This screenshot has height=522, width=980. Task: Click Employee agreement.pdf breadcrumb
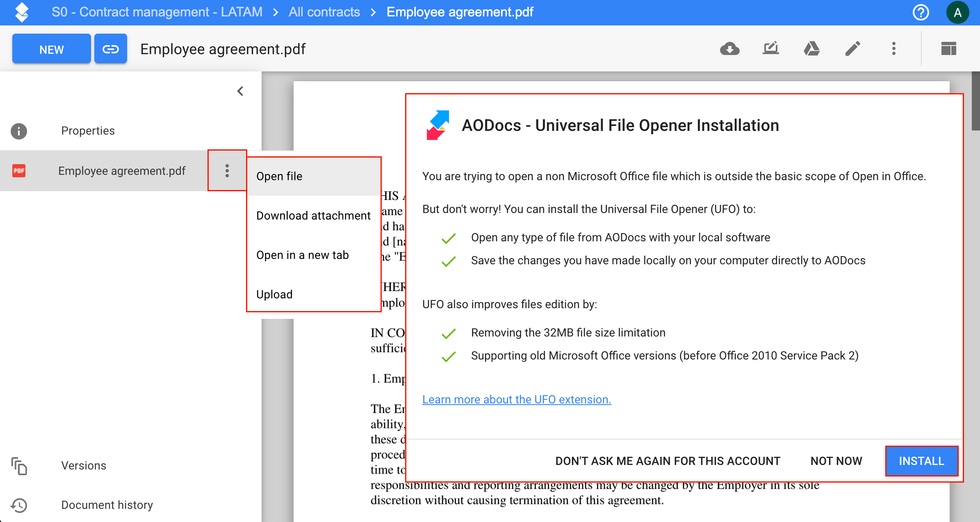[460, 12]
